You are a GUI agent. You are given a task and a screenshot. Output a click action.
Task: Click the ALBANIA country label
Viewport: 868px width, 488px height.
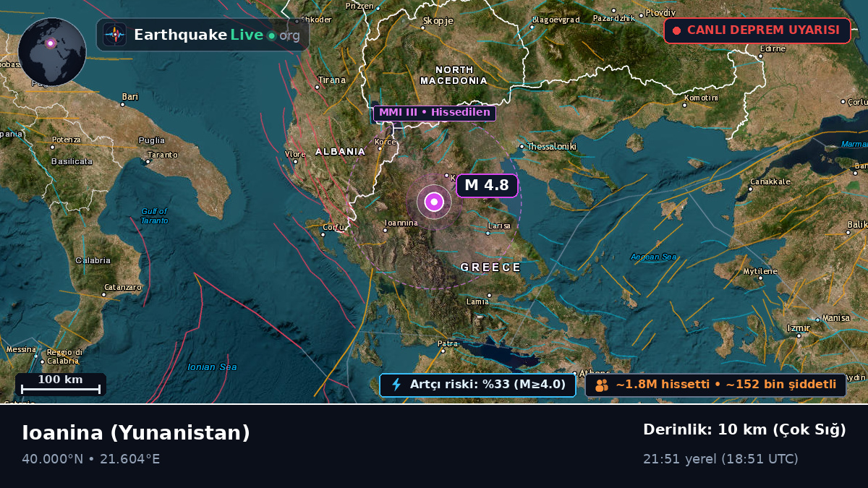pyautogui.click(x=341, y=152)
